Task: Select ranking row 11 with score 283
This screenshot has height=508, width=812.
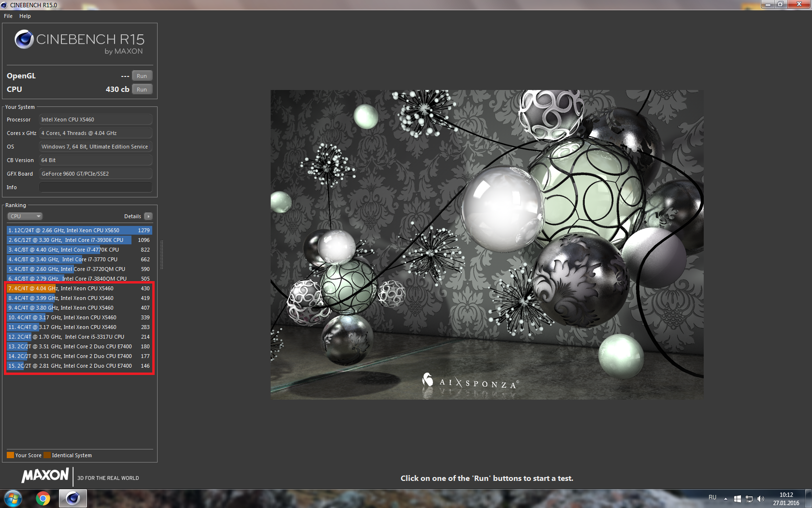Action: point(79,327)
